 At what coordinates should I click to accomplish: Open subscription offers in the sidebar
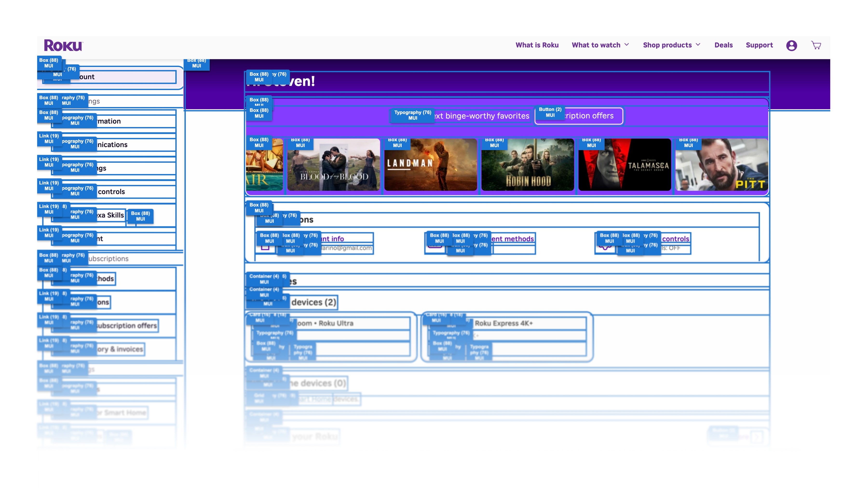click(126, 325)
